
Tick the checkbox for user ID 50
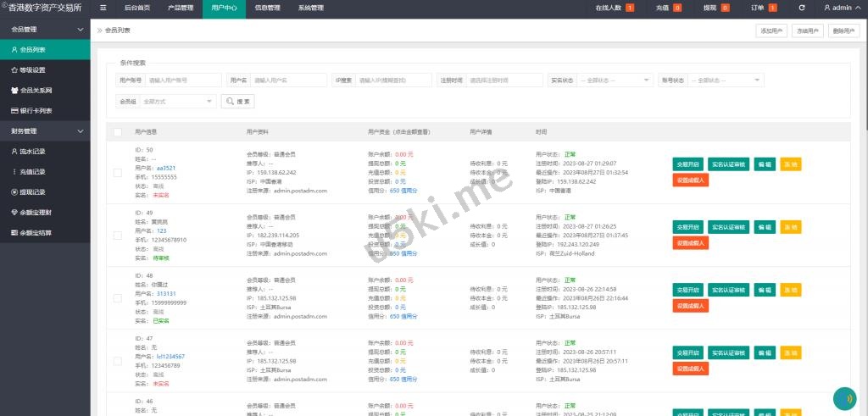[117, 172]
